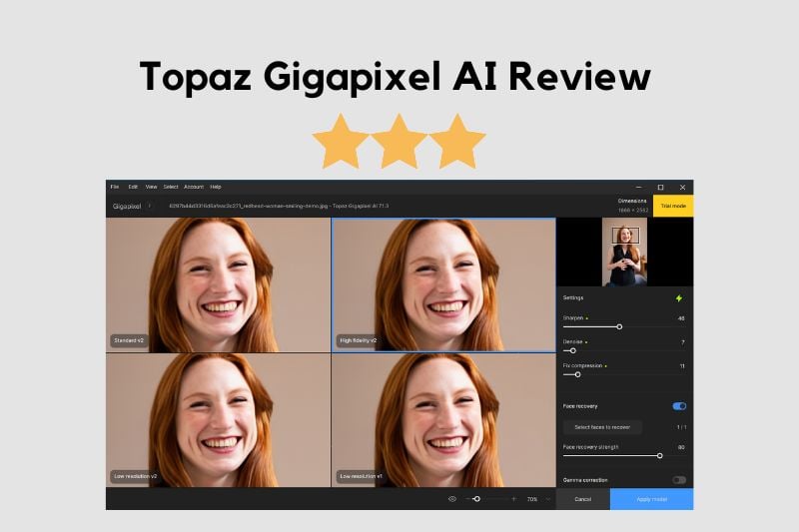This screenshot has height=532, width=799.
Task: Click the Cancel button
Action: tap(583, 499)
